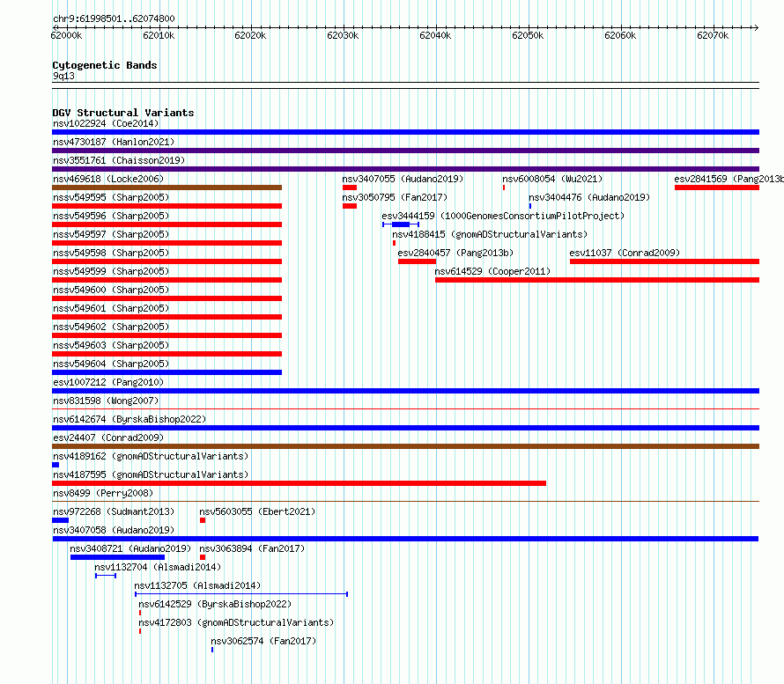784x684 pixels.
Task: Click the nsv614529 (Cooper2011) red bar
Action: pos(597,280)
